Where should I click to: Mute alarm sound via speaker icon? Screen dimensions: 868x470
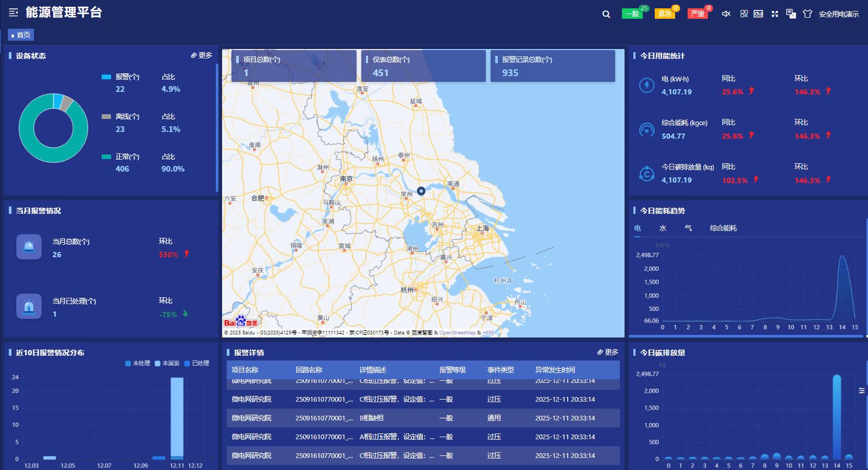726,14
